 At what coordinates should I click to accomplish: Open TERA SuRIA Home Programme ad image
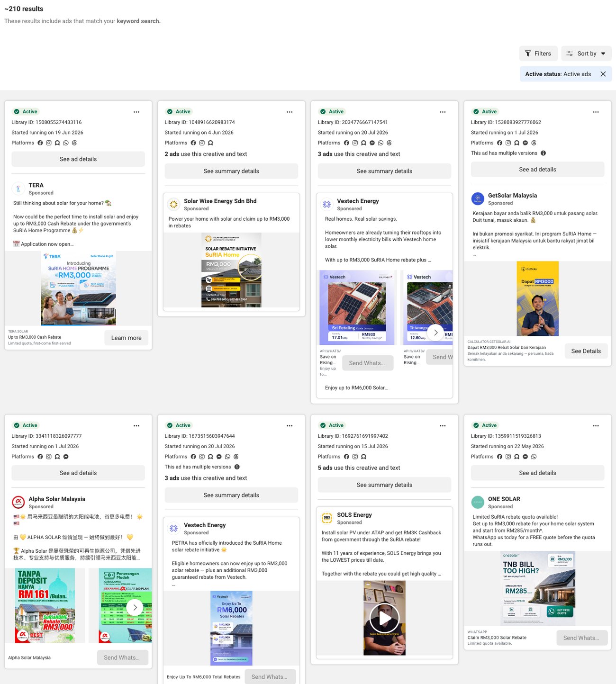pos(78,288)
